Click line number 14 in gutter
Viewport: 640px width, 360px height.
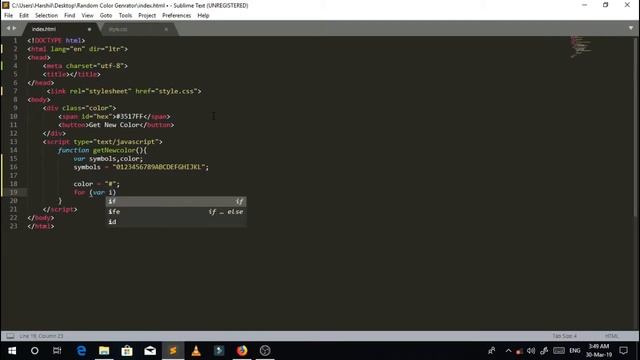point(13,150)
